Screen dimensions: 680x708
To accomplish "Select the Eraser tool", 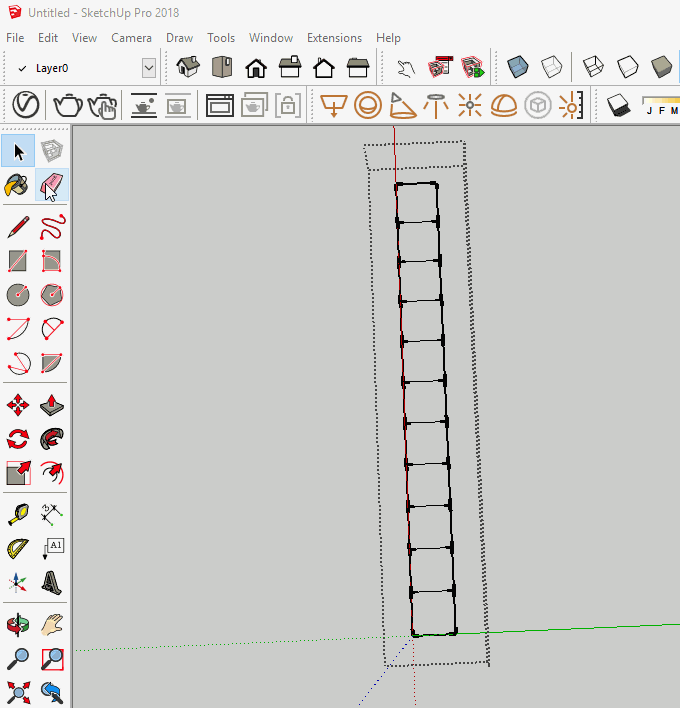I will coord(52,185).
